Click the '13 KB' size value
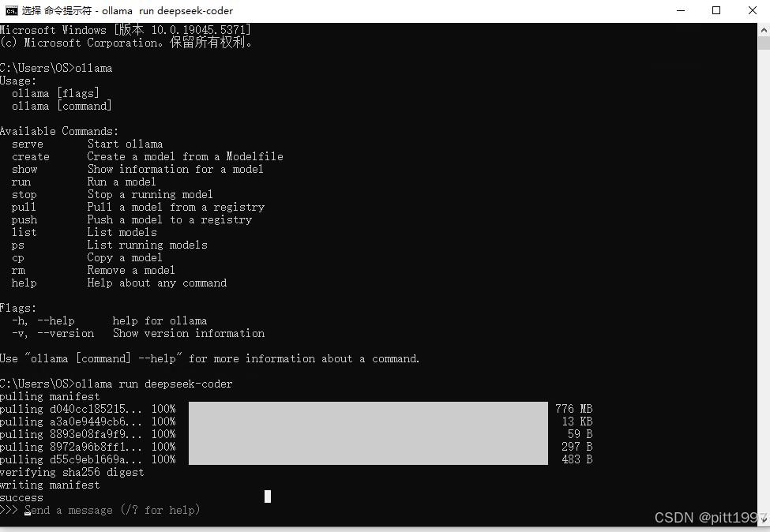This screenshot has height=532, width=770. 577,421
